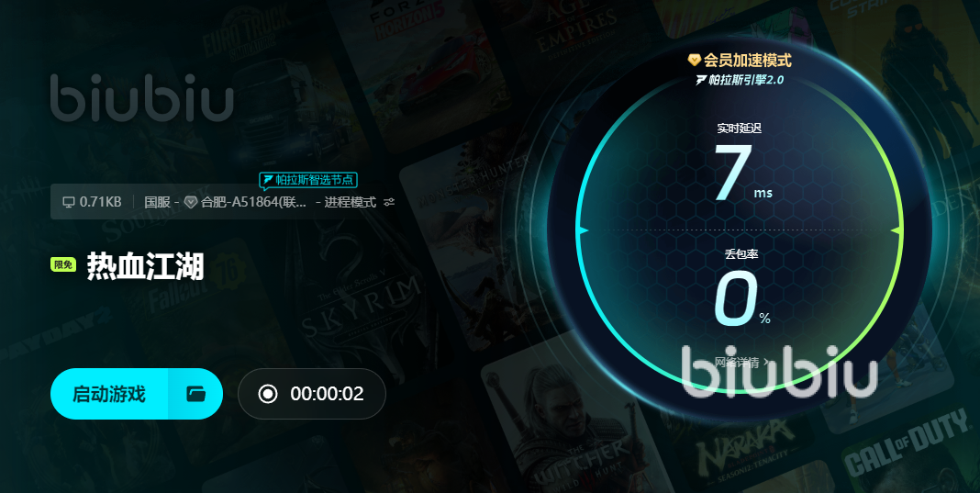Change the 进程模式 acceleration mode
980x493 pixels.
350,202
